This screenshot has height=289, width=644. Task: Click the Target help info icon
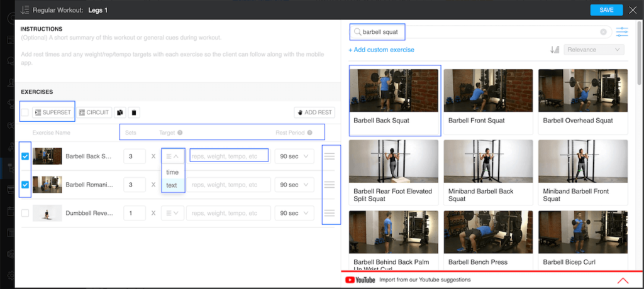pyautogui.click(x=180, y=133)
